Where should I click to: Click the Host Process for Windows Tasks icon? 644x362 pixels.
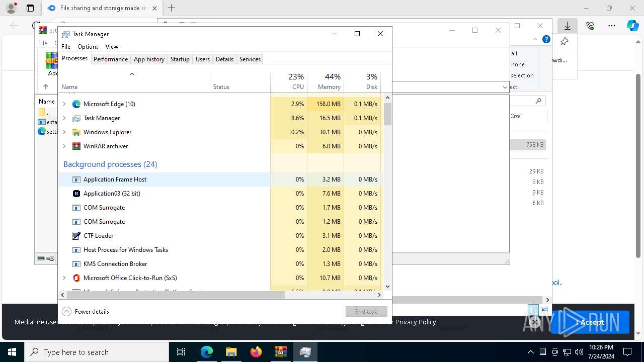(x=76, y=250)
